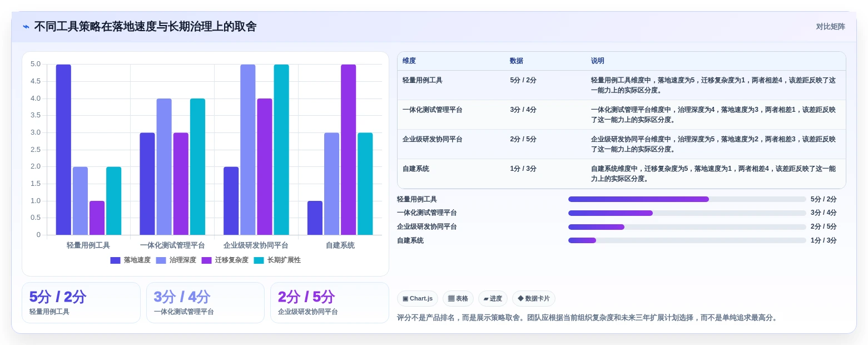Click the 落地速度 bar for 轻量用例工具

63,150
